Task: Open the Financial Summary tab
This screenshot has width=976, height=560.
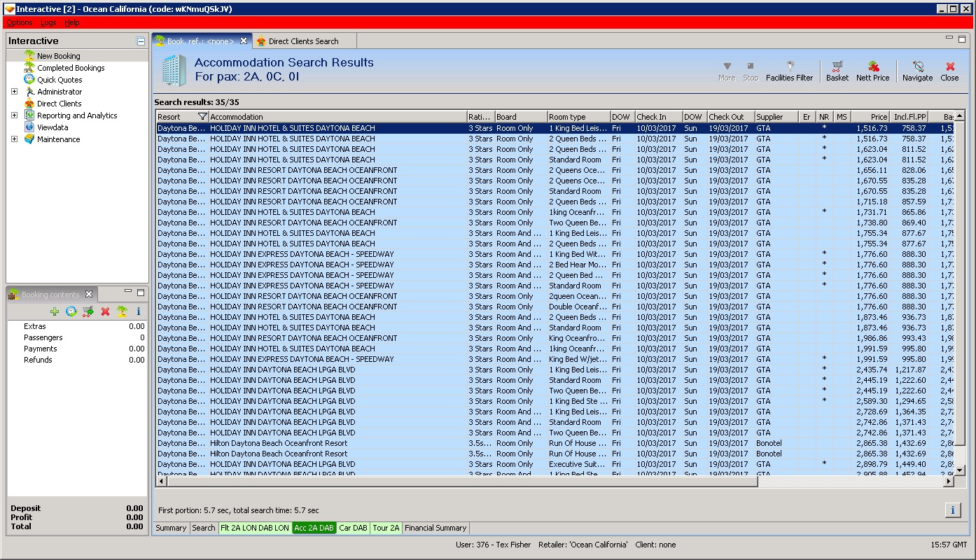Action: [435, 528]
